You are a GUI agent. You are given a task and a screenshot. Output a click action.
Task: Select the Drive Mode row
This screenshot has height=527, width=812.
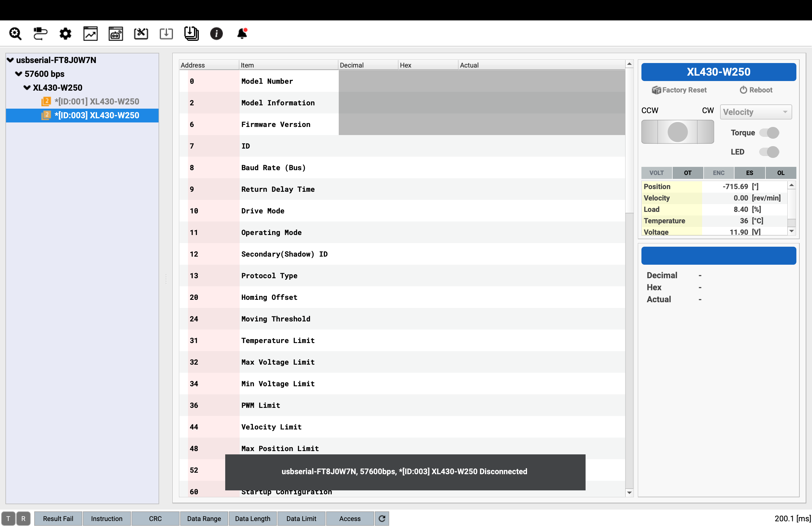coord(402,211)
